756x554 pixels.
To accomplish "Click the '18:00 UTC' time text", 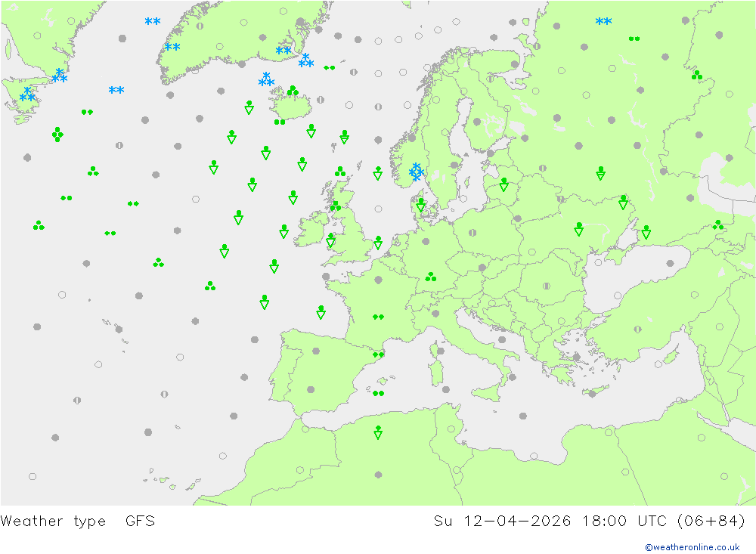I will pos(624,522).
